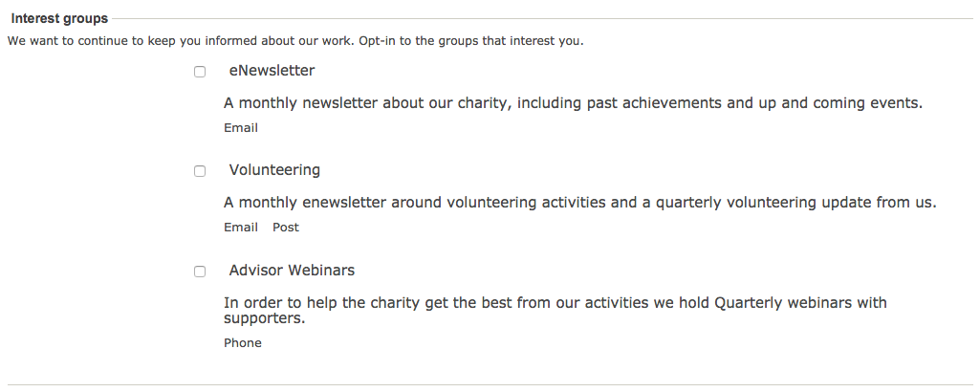
Task: Click the monthly newsletter about our charity description
Action: pos(573,103)
